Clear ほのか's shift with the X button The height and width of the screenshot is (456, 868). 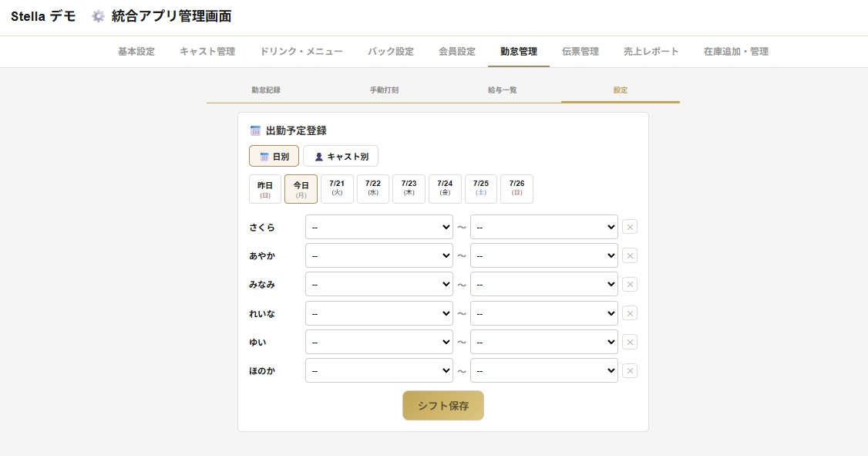point(629,371)
